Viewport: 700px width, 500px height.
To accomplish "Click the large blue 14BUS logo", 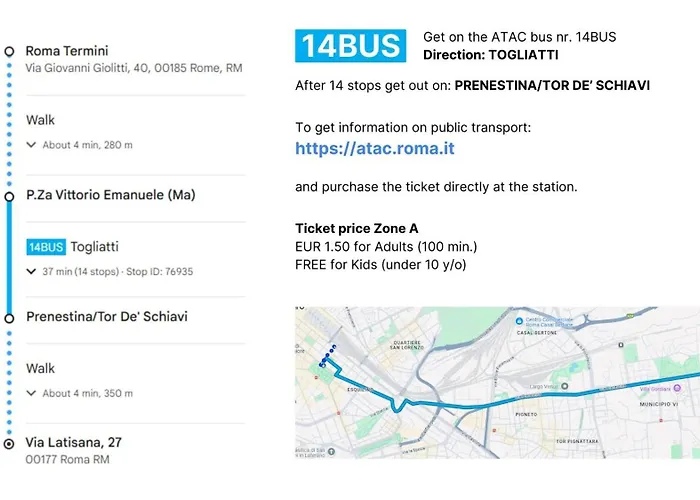I will (350, 46).
